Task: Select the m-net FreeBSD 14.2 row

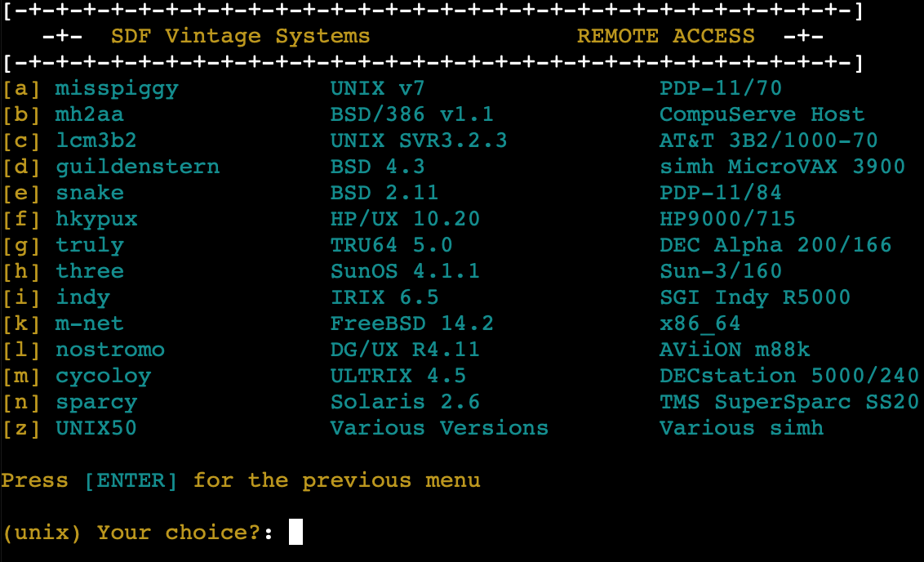Action: point(89,323)
